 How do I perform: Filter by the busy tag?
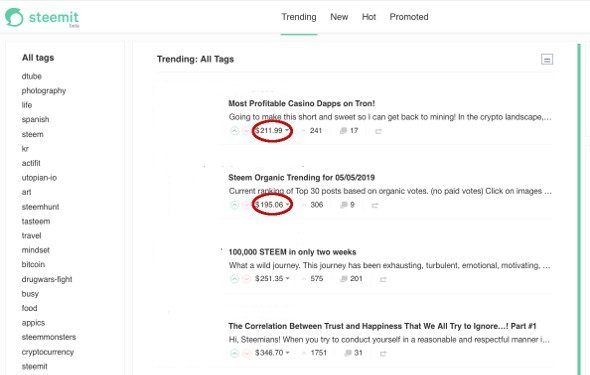tap(30, 294)
